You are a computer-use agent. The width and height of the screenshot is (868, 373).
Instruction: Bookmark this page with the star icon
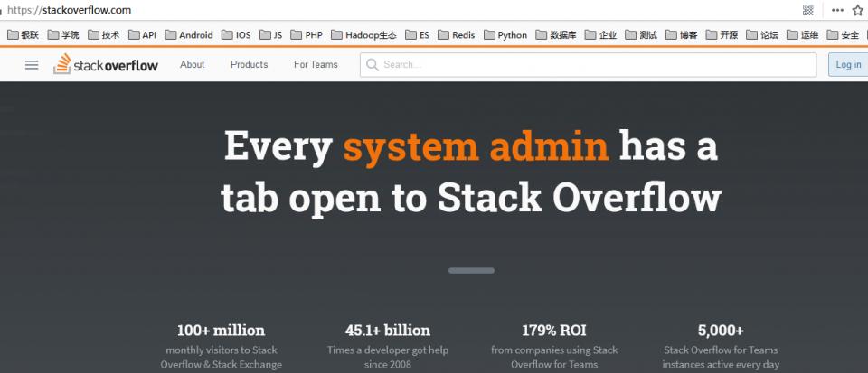coord(858,10)
